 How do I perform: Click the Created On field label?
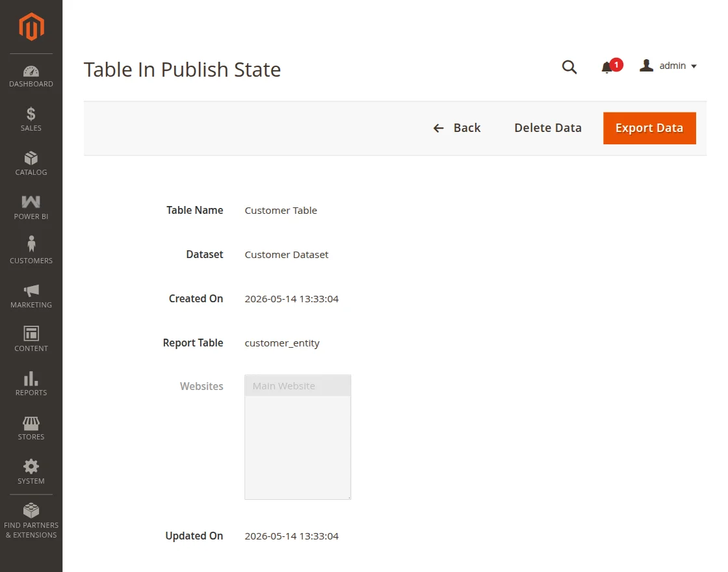tap(196, 298)
